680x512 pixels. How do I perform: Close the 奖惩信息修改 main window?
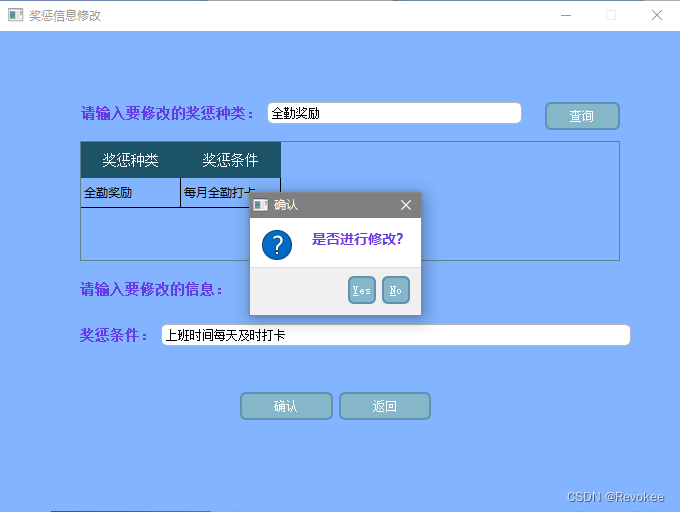click(x=657, y=15)
